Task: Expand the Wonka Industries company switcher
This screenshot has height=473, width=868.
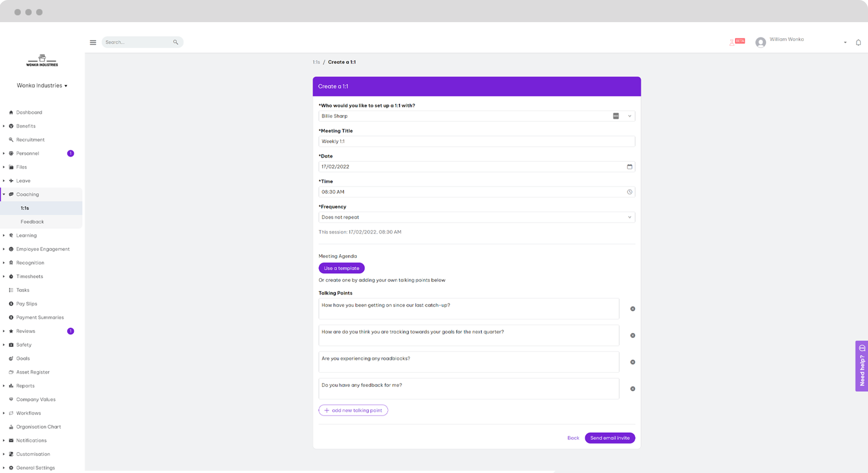Action: point(42,86)
